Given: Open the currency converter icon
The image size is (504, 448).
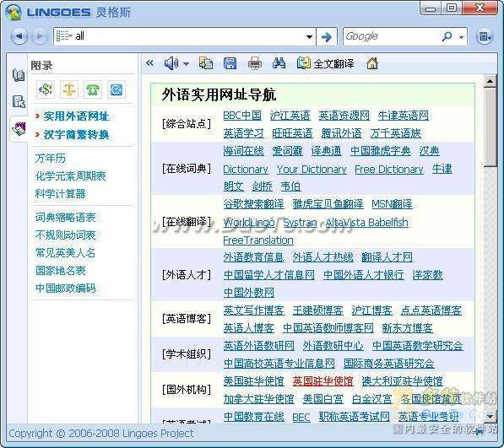Looking at the screenshot, I should pyautogui.click(x=46, y=89).
